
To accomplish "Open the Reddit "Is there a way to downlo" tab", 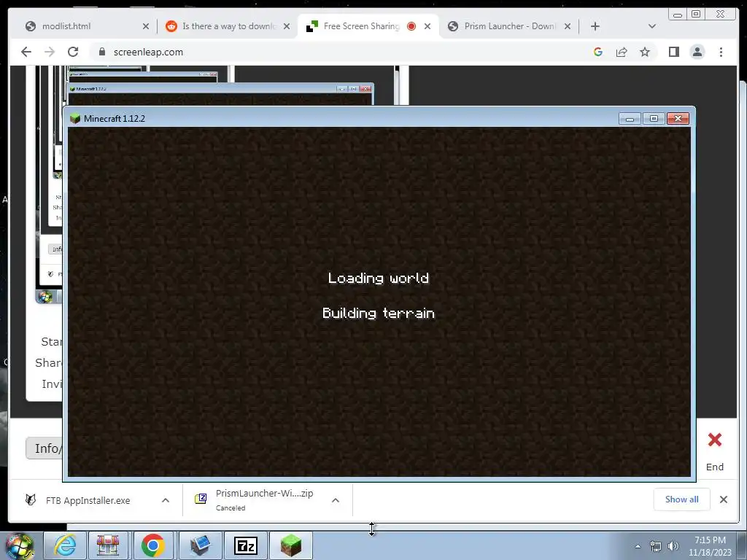I will click(x=229, y=26).
